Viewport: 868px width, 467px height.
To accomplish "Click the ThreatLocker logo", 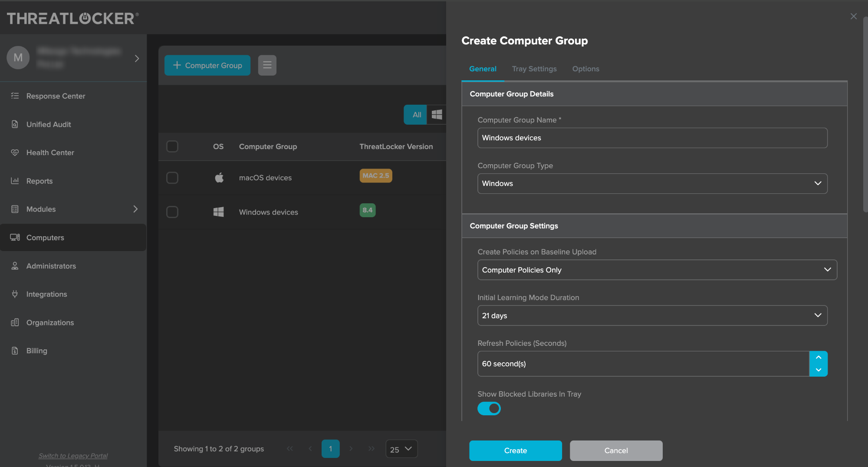I will pos(72,18).
